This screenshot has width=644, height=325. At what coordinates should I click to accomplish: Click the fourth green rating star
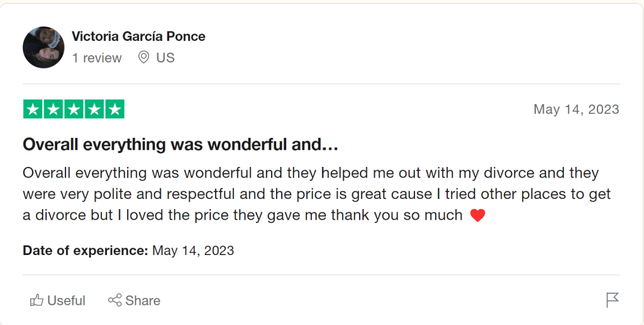[x=94, y=110]
